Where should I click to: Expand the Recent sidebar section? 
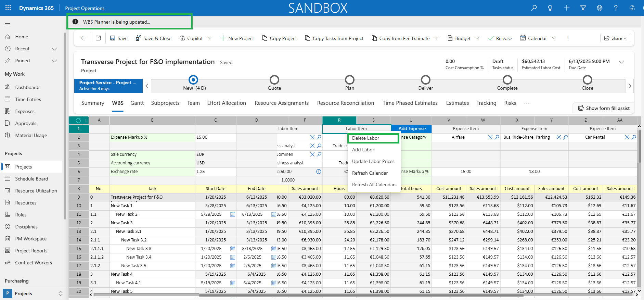point(54,49)
